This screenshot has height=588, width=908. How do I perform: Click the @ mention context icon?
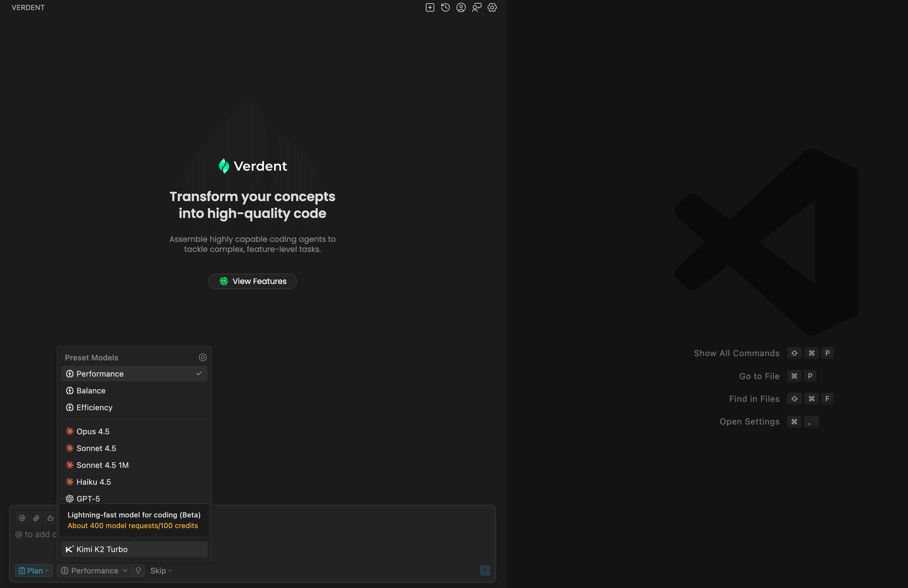pyautogui.click(x=22, y=518)
